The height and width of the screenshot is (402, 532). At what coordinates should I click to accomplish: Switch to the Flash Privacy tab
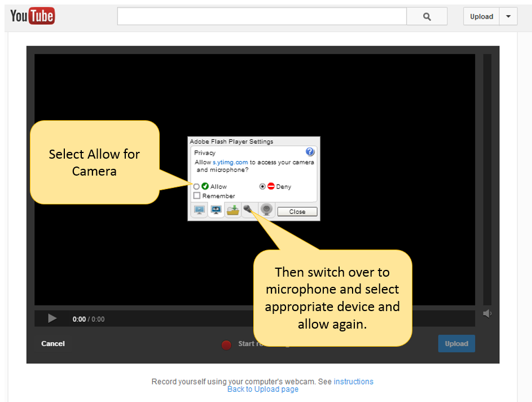[x=216, y=210]
